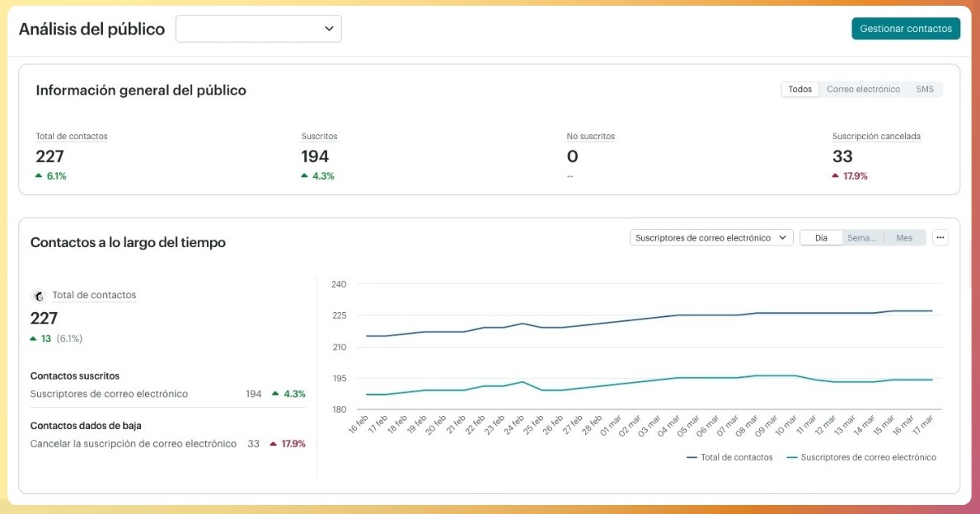This screenshot has height=514, width=980.
Task: Click red arrow under Suscripción cancelada
Action: click(x=836, y=175)
